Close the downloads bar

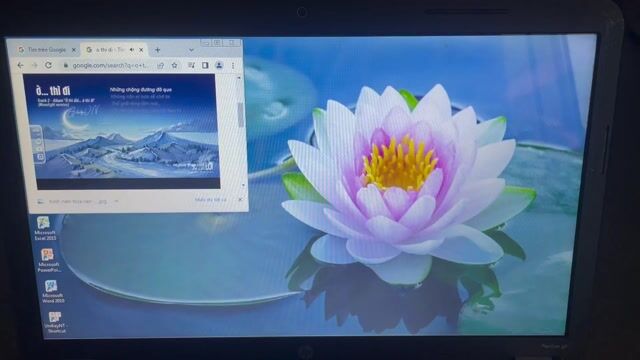(240, 200)
